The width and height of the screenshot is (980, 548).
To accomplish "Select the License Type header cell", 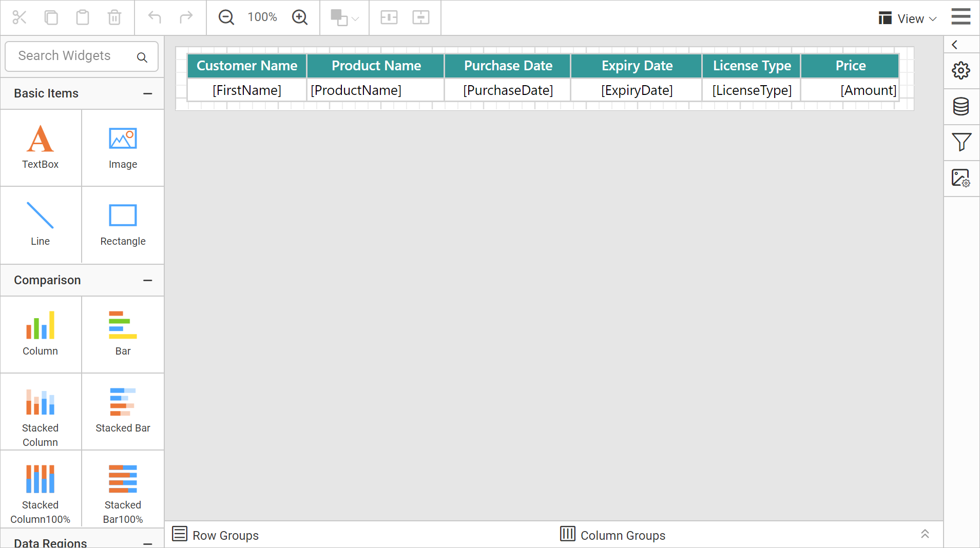I will 752,66.
